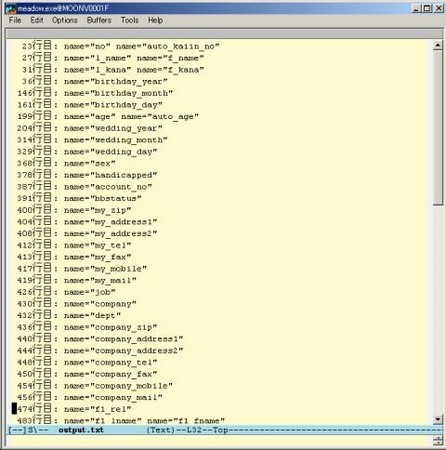Open the Edit menu
The height and width of the screenshot is (450, 446).
[x=37, y=20]
